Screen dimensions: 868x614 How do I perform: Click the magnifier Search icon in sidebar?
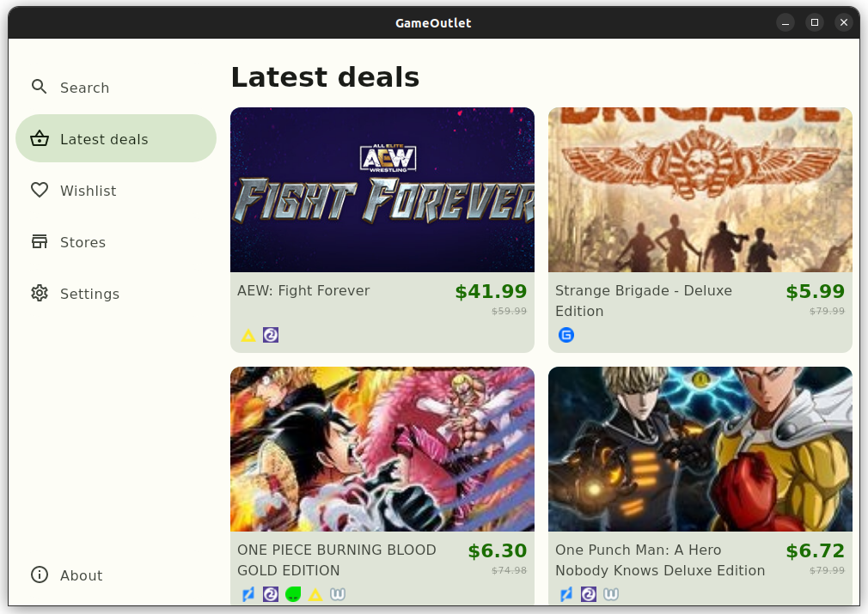(x=40, y=87)
